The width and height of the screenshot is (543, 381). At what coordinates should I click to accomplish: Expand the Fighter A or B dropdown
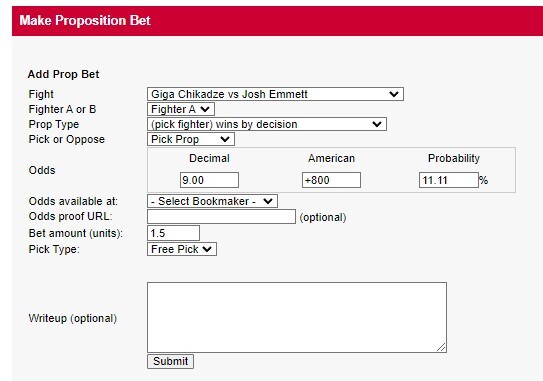(181, 109)
